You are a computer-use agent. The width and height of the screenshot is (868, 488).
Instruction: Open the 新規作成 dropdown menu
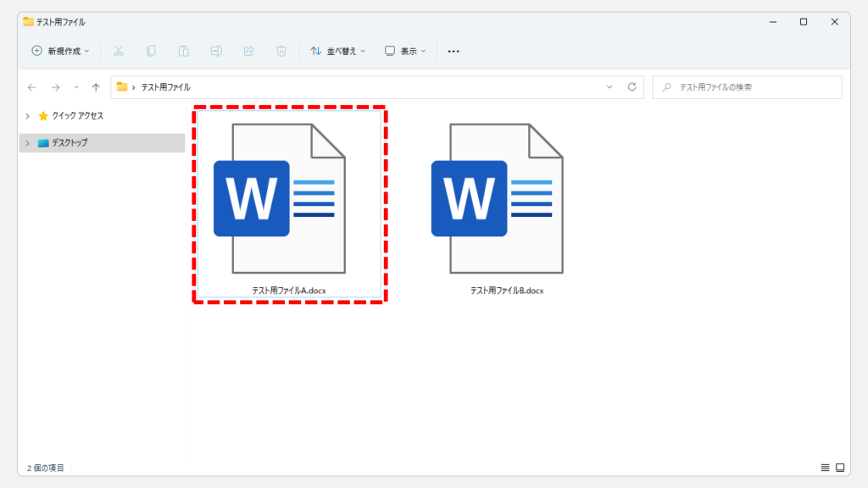pos(60,51)
